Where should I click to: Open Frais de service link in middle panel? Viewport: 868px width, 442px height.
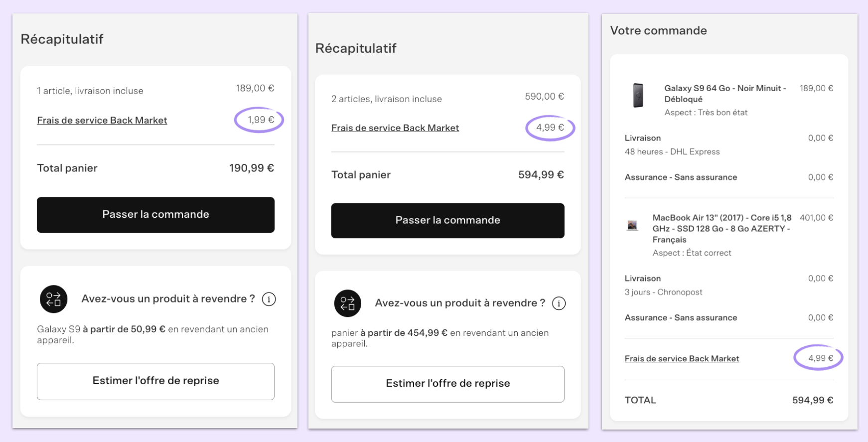pos(395,128)
